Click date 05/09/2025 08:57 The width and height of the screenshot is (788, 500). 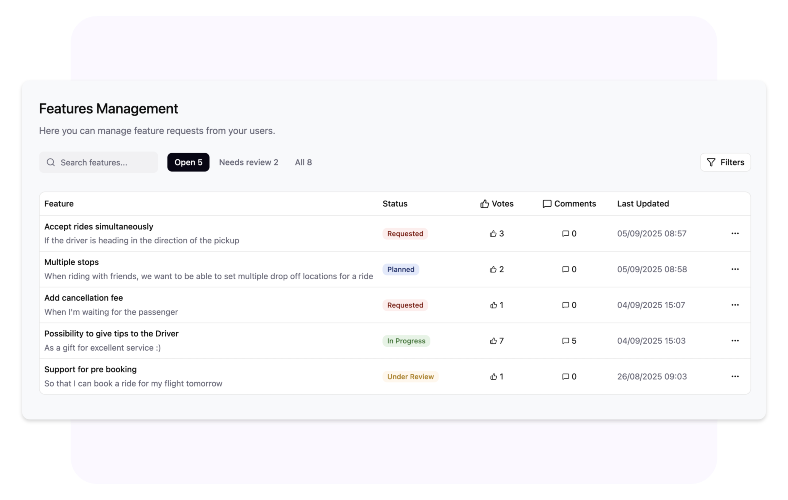click(652, 233)
